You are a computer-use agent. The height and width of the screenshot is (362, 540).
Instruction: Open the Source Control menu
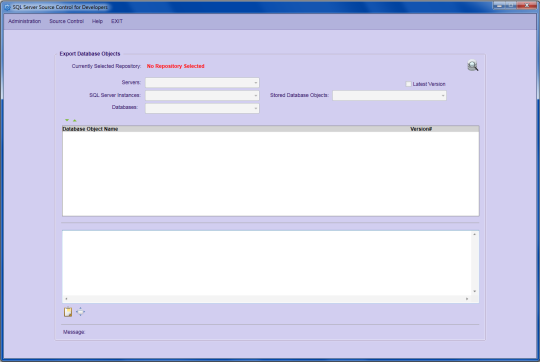click(66, 21)
